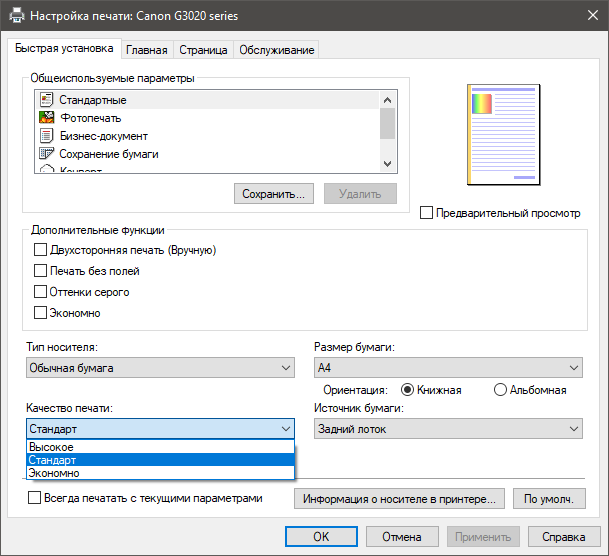The height and width of the screenshot is (556, 609).
Task: Open help with Справка button
Action: click(564, 537)
